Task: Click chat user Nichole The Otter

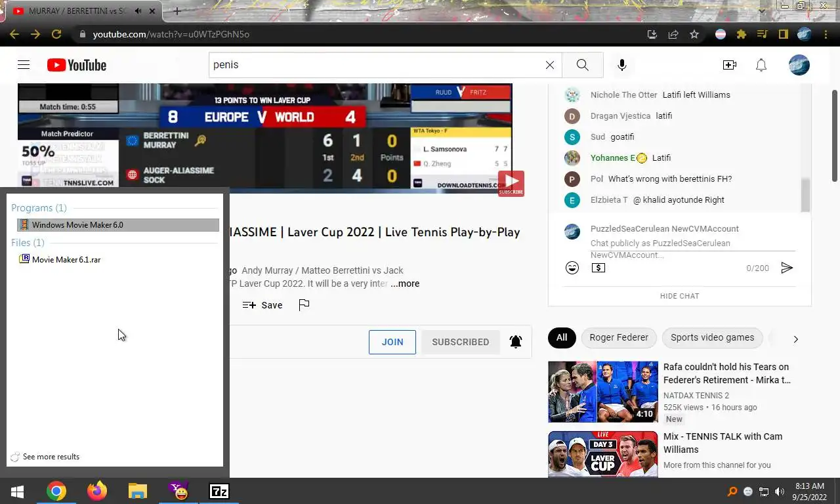Action: [x=623, y=94]
